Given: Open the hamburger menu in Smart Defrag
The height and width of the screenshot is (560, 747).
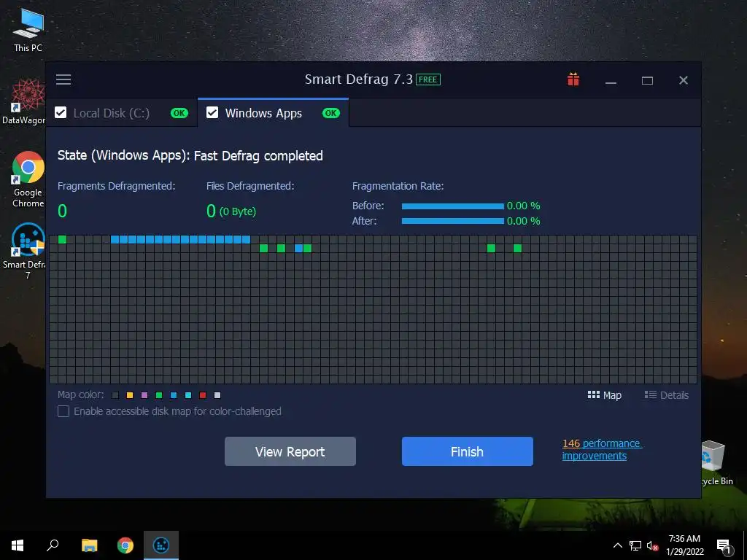Looking at the screenshot, I should [x=63, y=79].
